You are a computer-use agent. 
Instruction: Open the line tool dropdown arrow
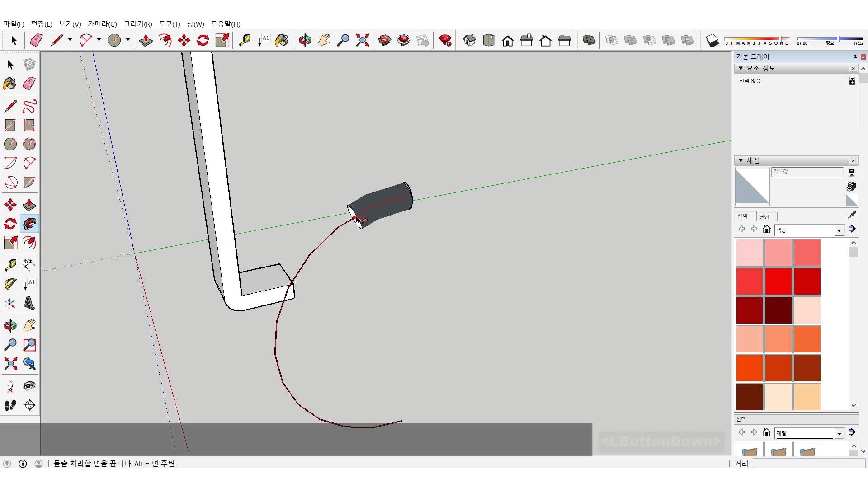point(70,40)
